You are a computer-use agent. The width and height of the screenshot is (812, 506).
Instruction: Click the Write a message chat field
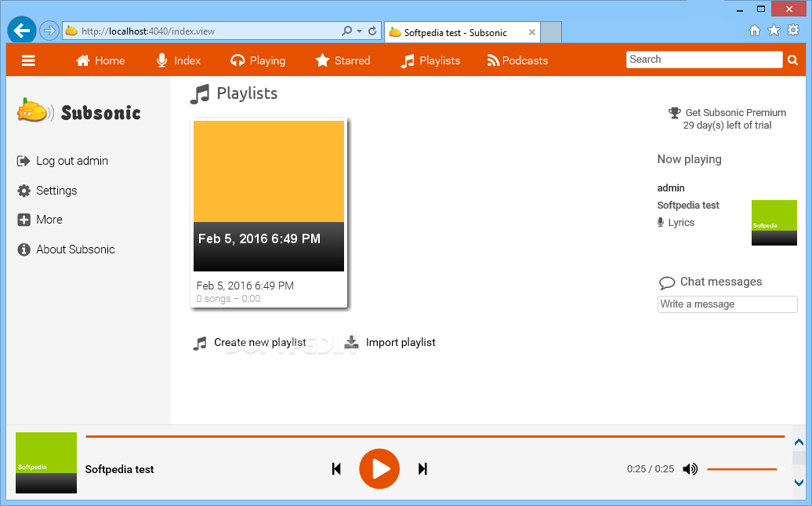(727, 304)
